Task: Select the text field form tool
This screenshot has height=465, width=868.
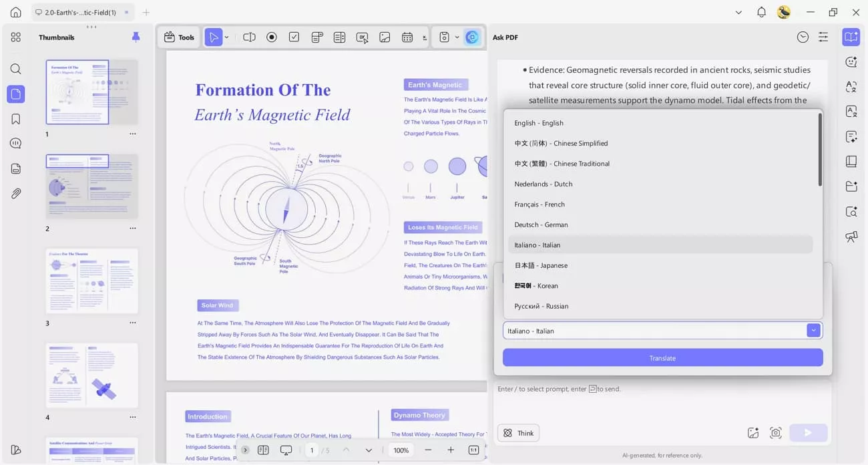Action: 249,37
